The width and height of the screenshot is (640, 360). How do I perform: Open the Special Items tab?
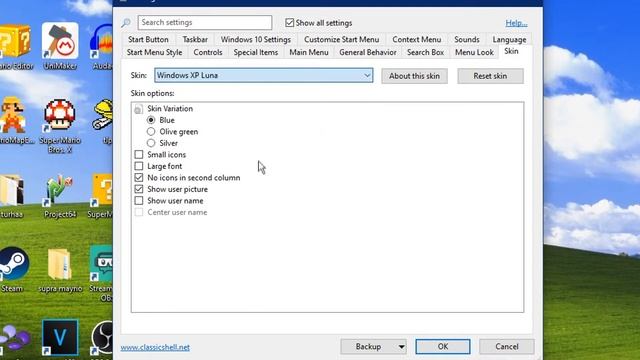pyautogui.click(x=256, y=52)
